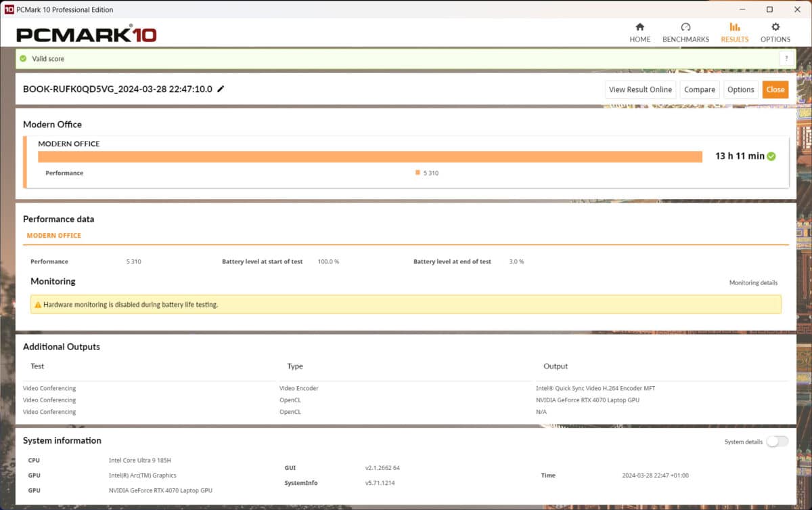This screenshot has width=812, height=510.
Task: Click the green valid score checkmark icon
Action: click(x=23, y=59)
